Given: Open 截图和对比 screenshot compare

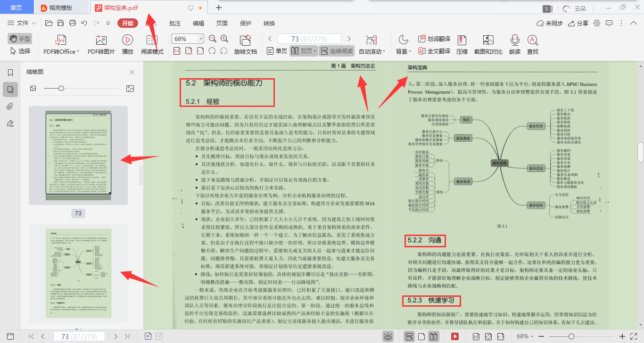Looking at the screenshot, I should 488,45.
